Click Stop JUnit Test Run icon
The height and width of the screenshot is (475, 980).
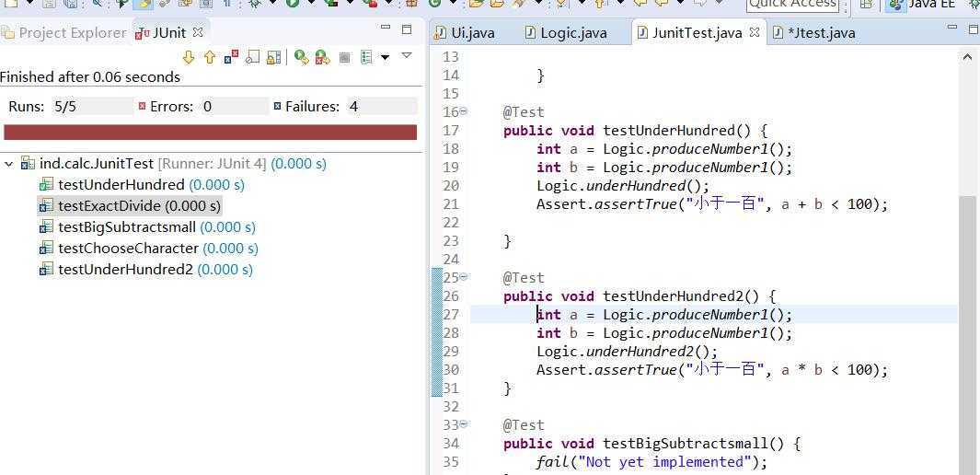pos(345,57)
